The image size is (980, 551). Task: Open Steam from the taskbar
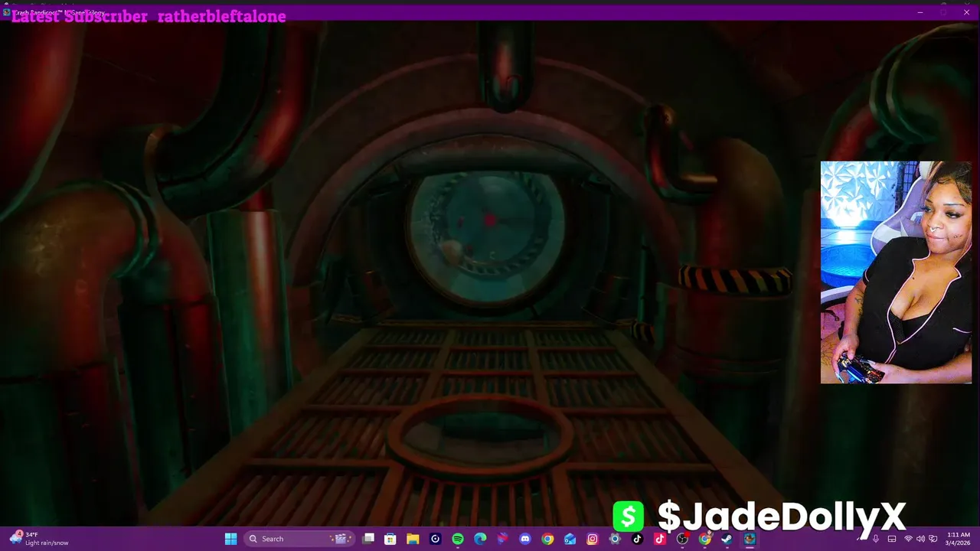[x=727, y=539]
